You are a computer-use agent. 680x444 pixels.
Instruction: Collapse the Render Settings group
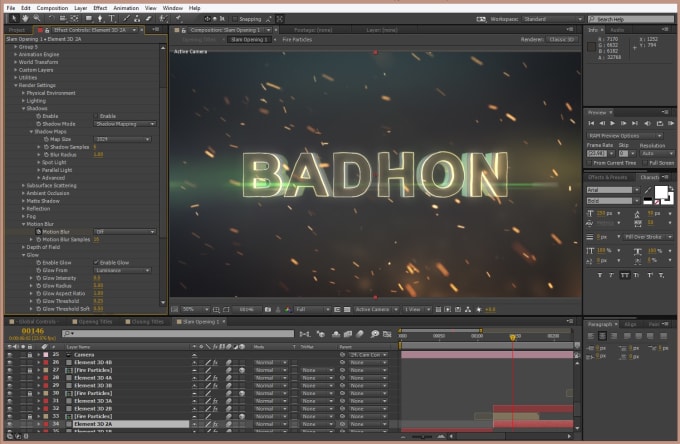click(16, 85)
